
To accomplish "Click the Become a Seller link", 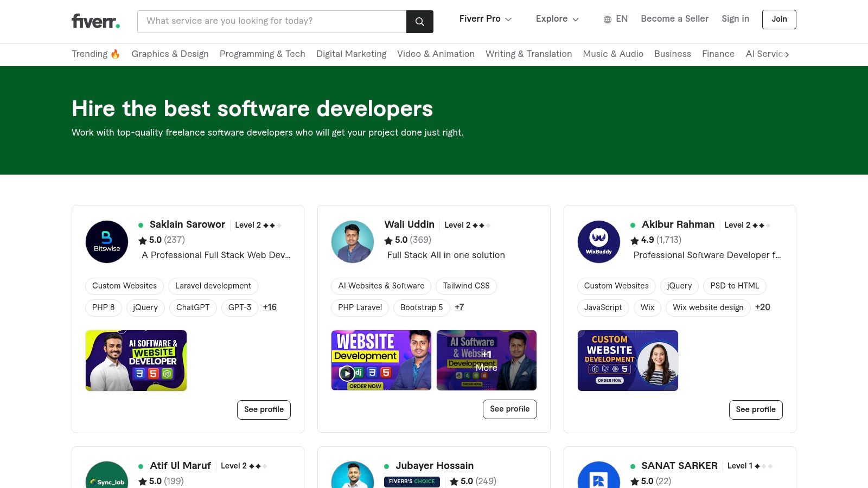I will click(x=674, y=19).
